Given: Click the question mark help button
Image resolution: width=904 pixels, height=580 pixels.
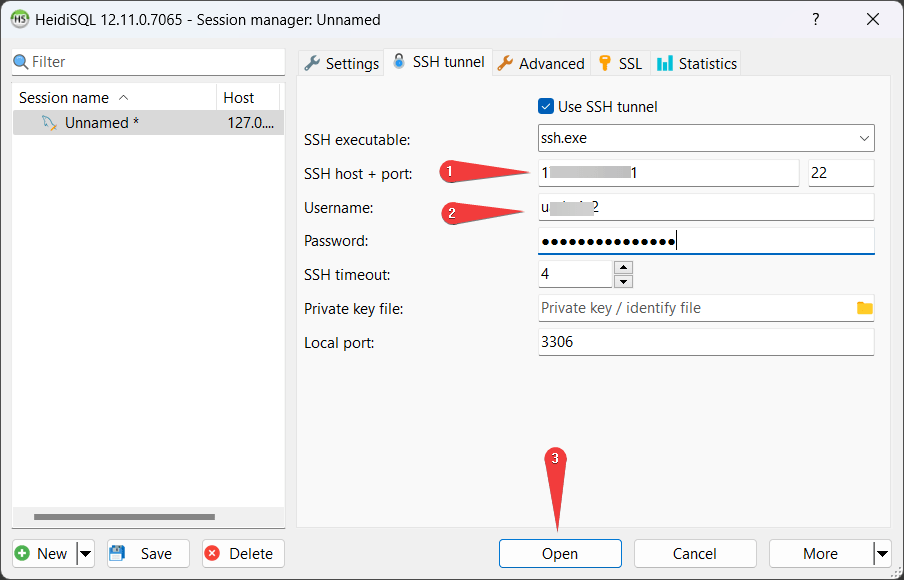Looking at the screenshot, I should pos(816,19).
